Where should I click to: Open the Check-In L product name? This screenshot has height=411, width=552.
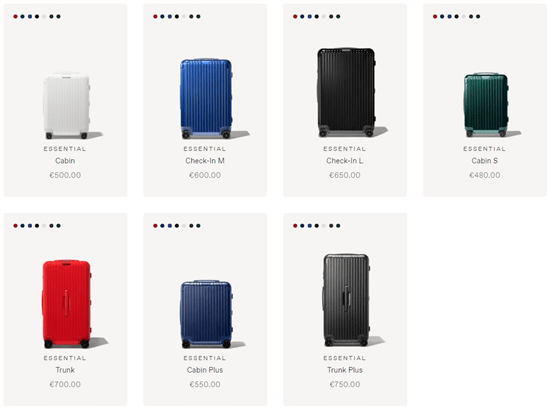[345, 161]
